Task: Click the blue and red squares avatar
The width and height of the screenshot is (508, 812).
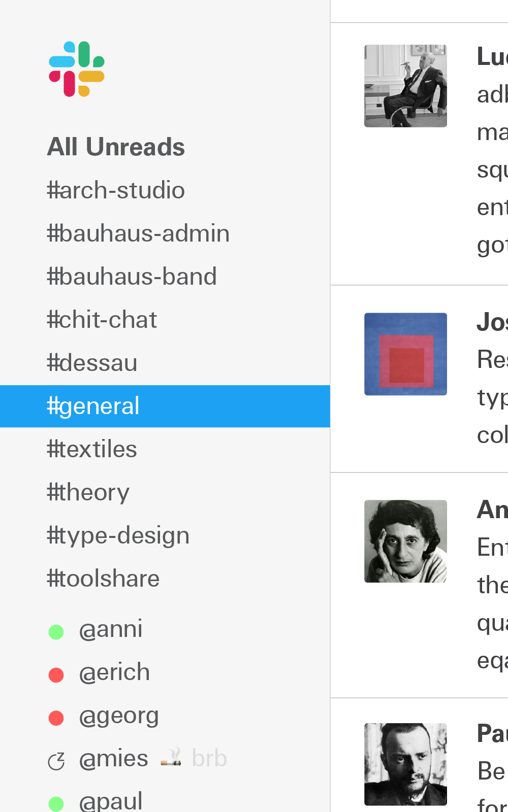Action: click(405, 354)
